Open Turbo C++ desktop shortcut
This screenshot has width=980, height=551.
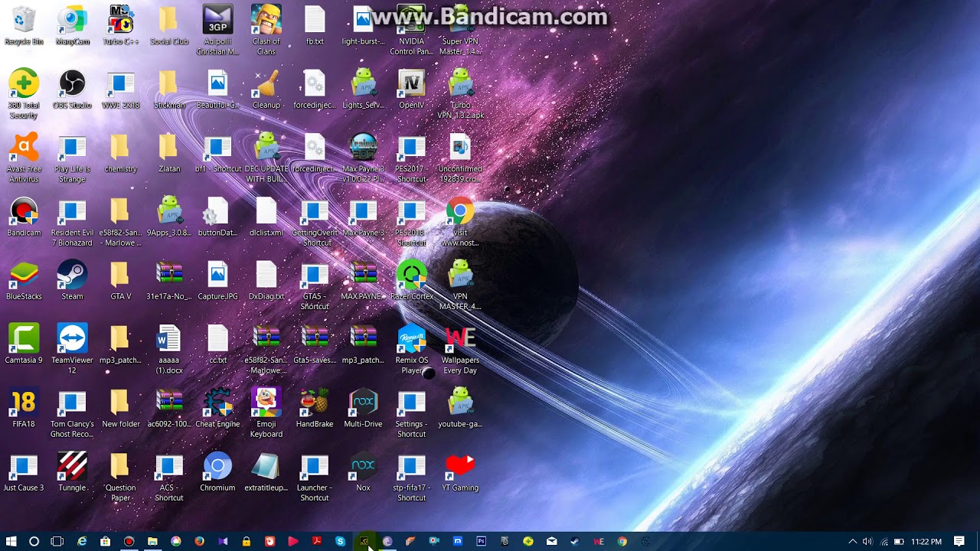[x=121, y=26]
